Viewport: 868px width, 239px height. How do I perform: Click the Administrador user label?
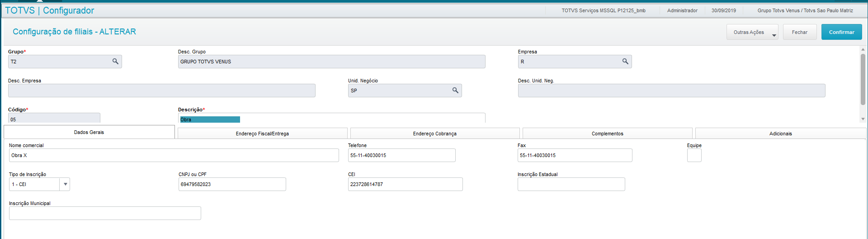(x=682, y=10)
